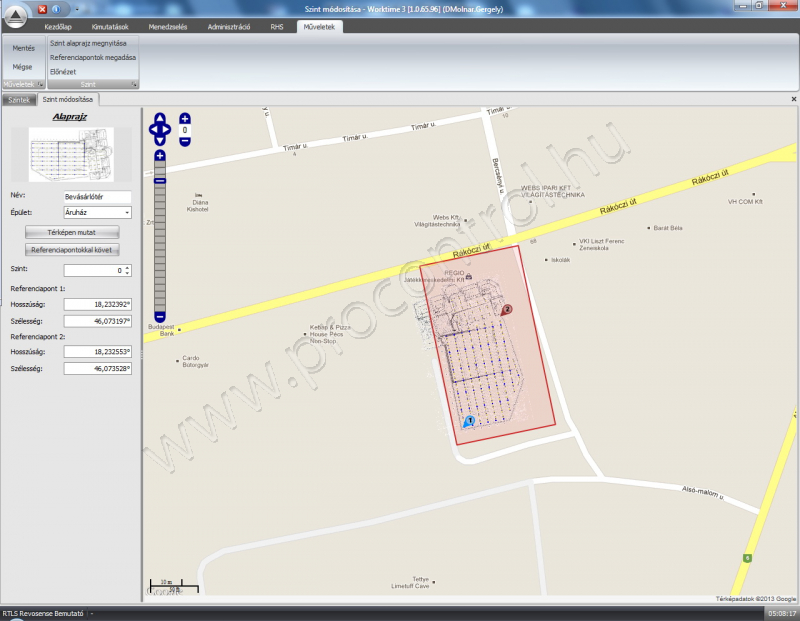This screenshot has height=621, width=800.
Task: Click the blue info quick access icon
Action: point(56,9)
